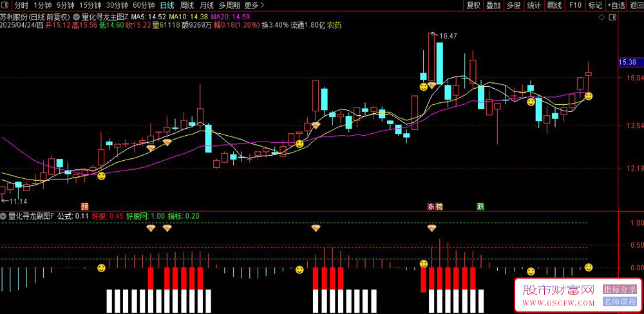
Task: Click the 好股网: 1.00 value
Action: 145,215
